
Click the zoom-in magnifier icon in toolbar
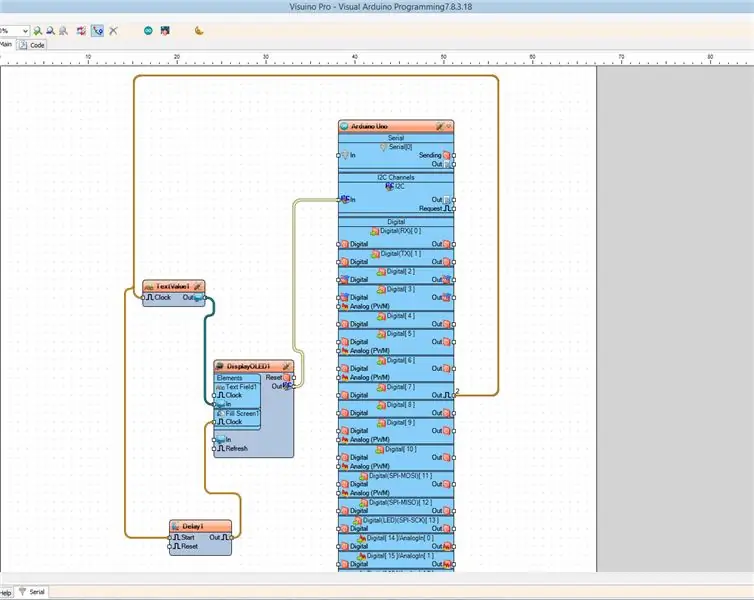pos(38,31)
